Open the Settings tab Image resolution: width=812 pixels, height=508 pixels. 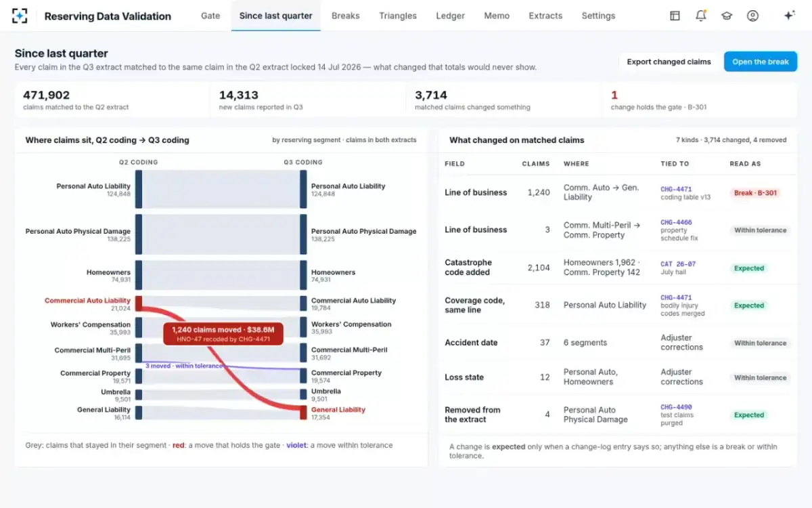coord(598,16)
